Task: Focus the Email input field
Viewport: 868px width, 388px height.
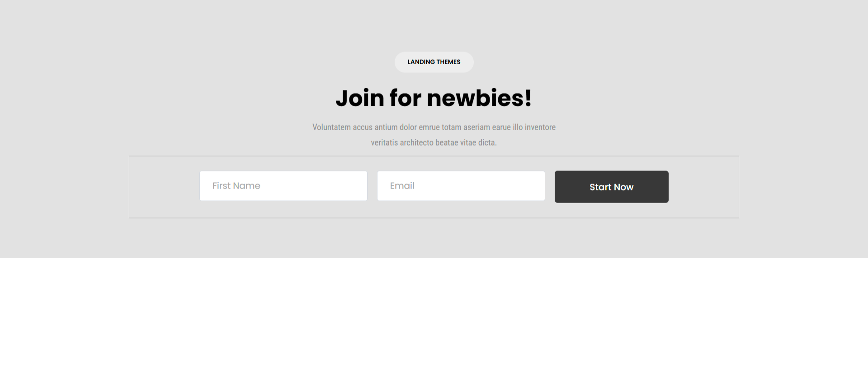Action: 461,186
